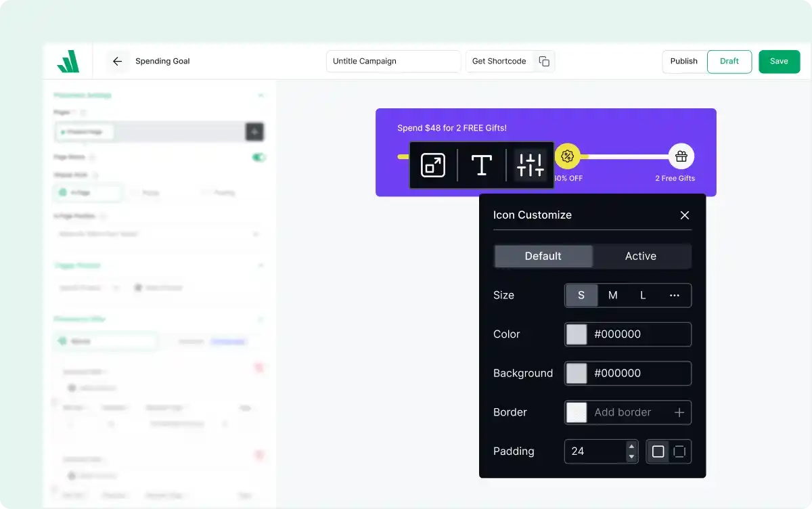This screenshot has height=509, width=812.
Task: Click the Spending Goal title
Action: coord(162,61)
